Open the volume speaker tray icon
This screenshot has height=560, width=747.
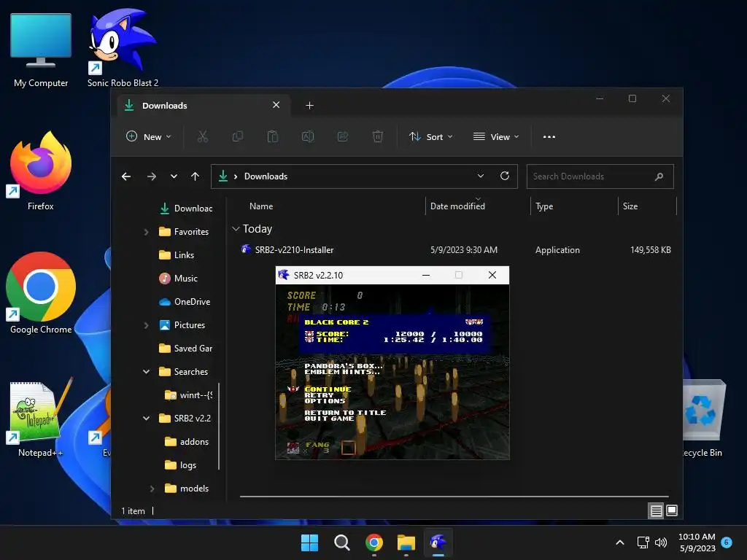coord(661,542)
